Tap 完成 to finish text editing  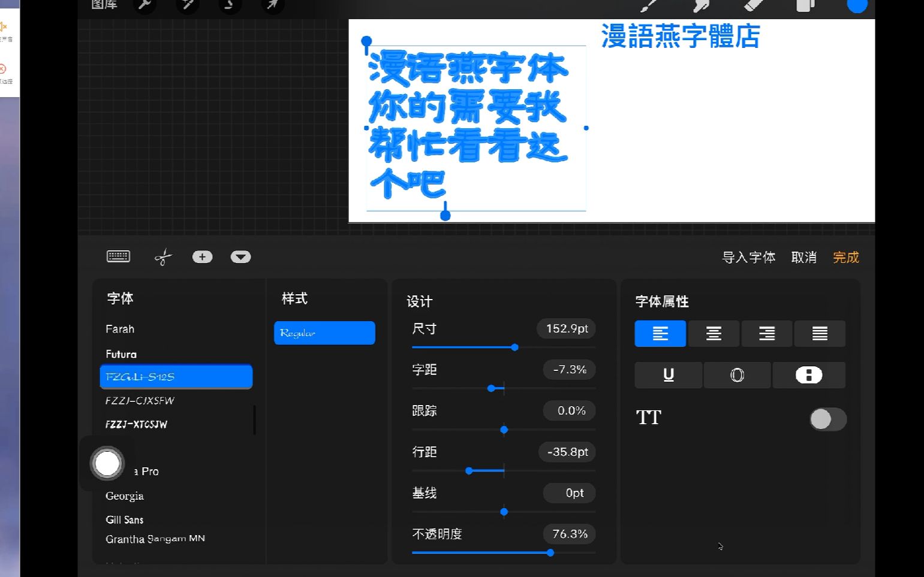point(846,257)
